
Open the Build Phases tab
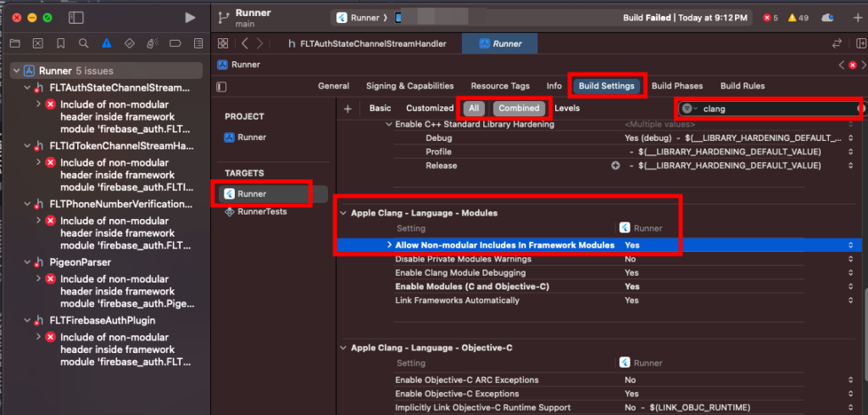pos(677,86)
